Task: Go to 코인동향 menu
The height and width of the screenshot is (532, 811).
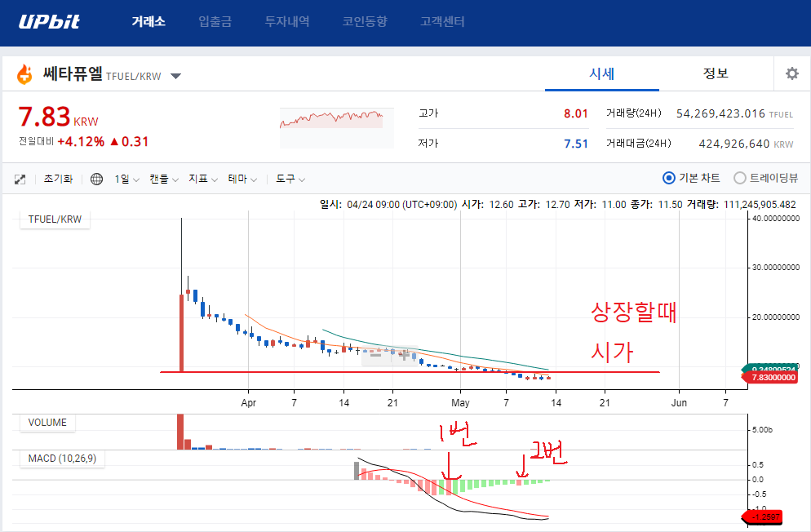Action: tap(365, 21)
